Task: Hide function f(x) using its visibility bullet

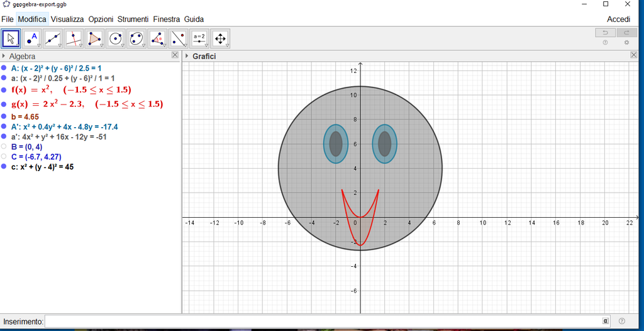Action: coord(4,90)
